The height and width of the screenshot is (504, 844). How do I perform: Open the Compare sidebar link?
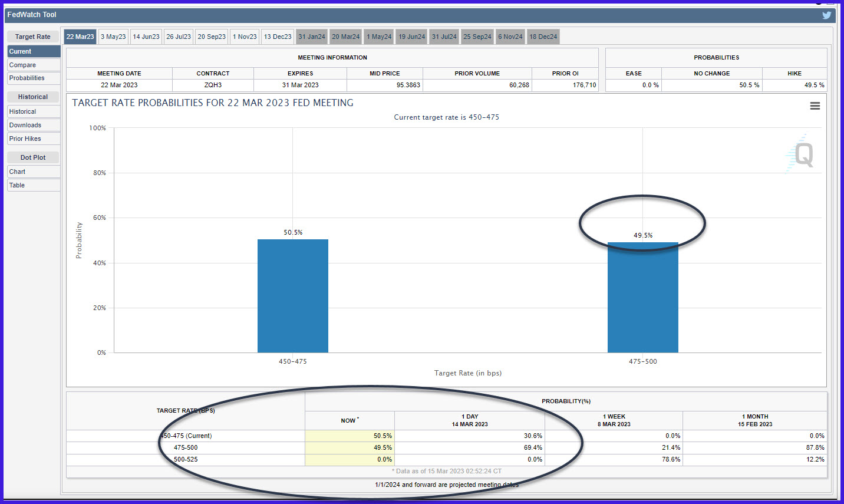(34, 65)
